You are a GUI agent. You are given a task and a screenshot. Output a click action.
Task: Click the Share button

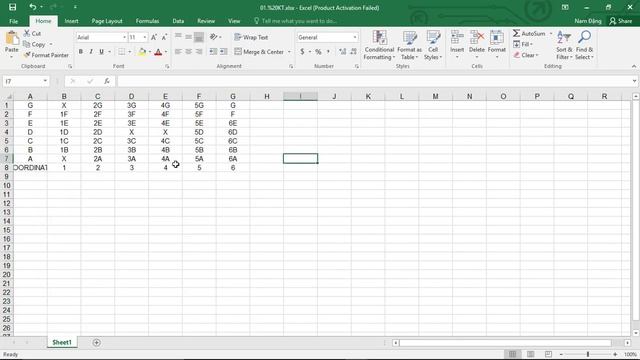tap(620, 21)
